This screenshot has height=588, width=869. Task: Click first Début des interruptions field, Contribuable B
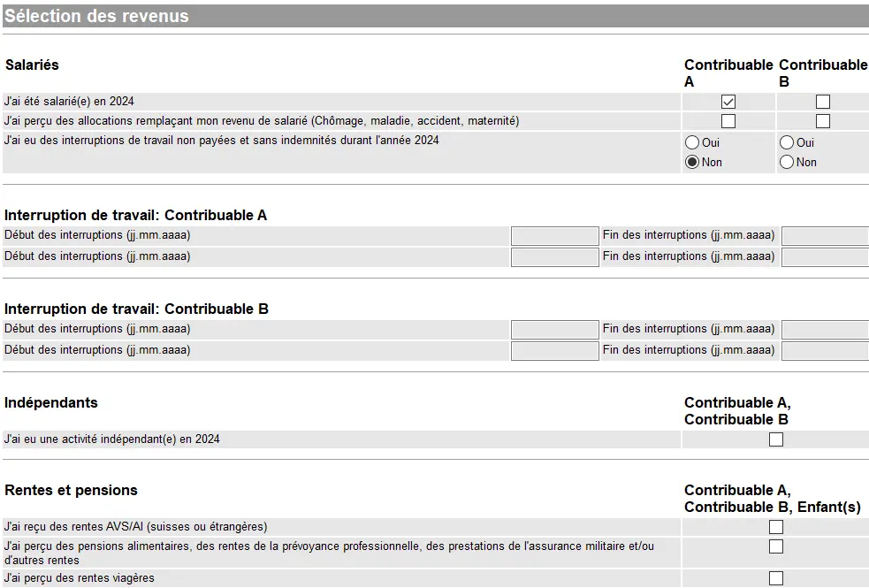554,330
